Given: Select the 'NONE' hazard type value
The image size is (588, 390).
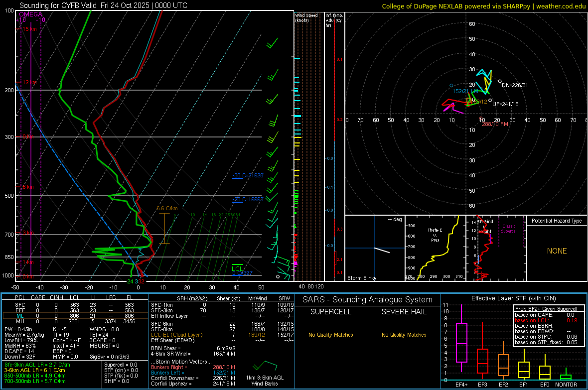Looking at the screenshot, I should [557, 251].
